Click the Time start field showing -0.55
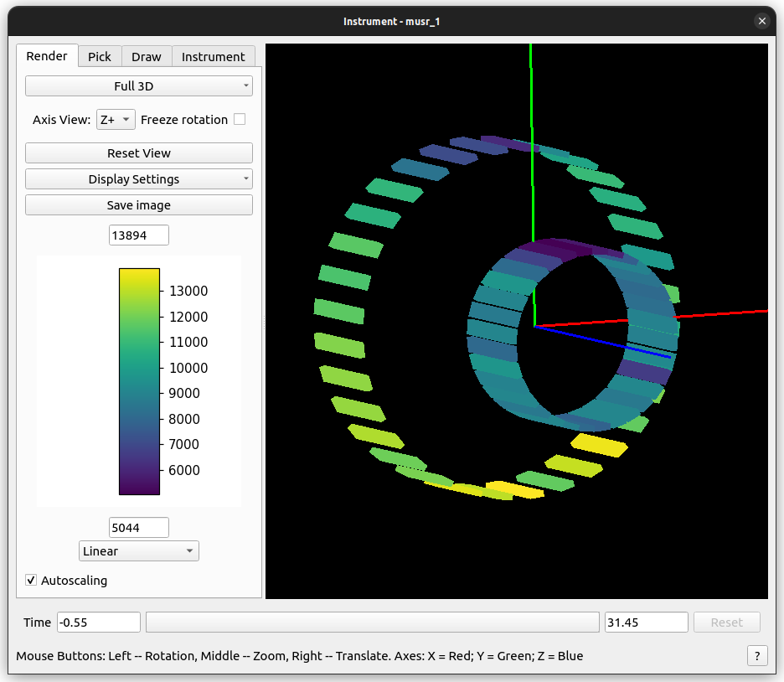This screenshot has height=682, width=784. [98, 623]
